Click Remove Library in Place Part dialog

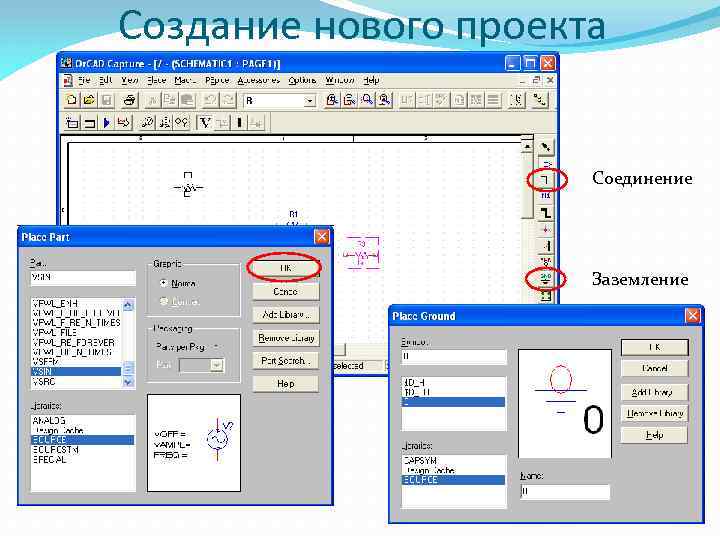[285, 338]
